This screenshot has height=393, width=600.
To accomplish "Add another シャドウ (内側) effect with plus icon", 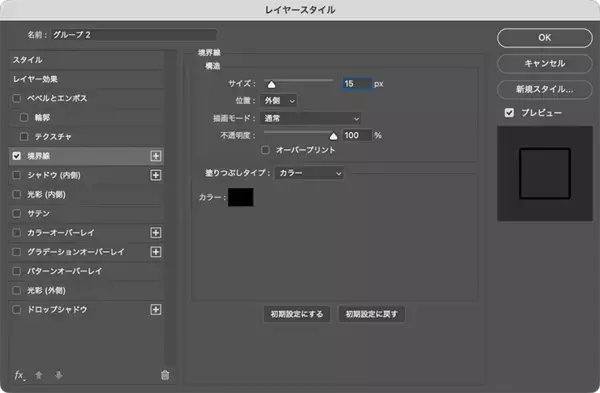I will coord(156,175).
